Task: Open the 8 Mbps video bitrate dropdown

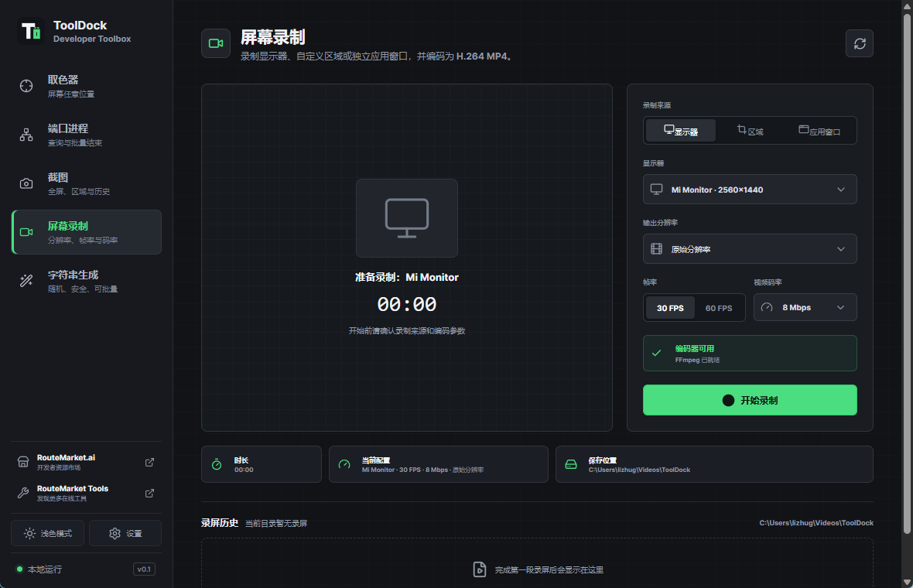Action: [x=805, y=307]
